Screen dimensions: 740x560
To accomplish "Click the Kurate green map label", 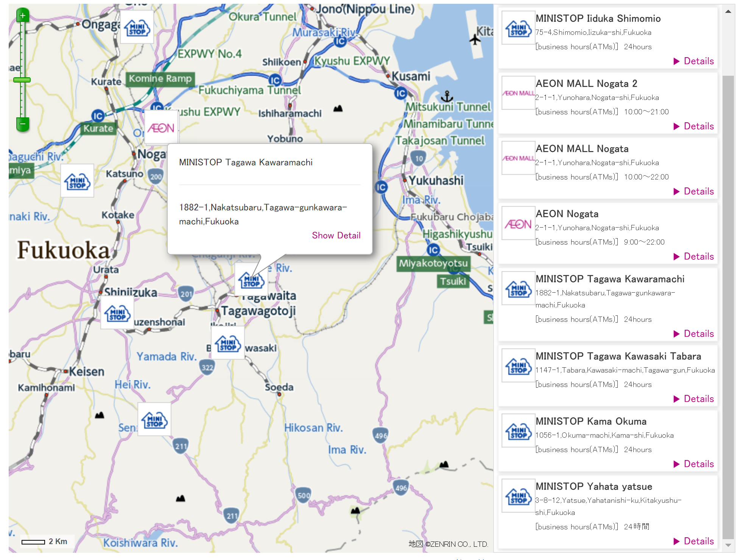I will [x=98, y=128].
